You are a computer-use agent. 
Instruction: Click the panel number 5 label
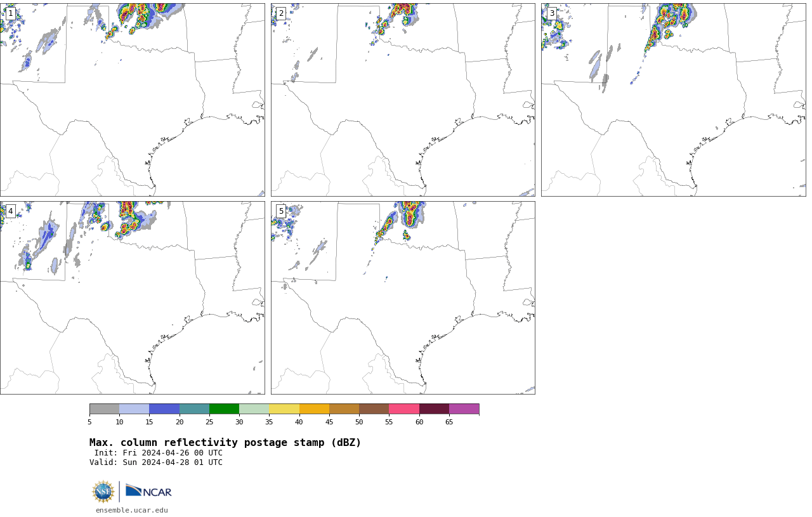click(281, 211)
